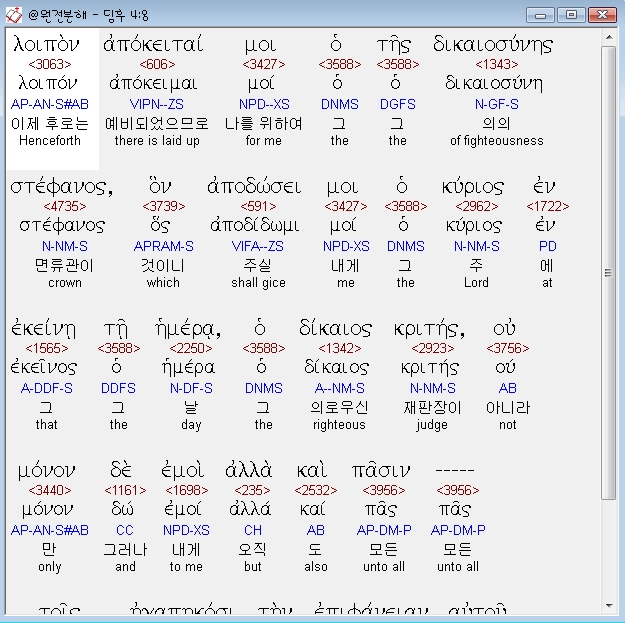Viewport: 625px width, 623px height.
Task: Click the Greek word ἀποδώσει
Action: (x=254, y=187)
